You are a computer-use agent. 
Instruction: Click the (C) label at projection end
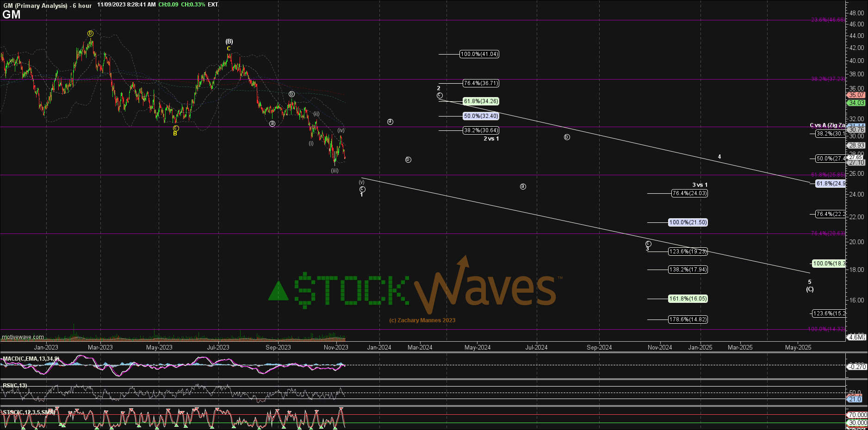pyautogui.click(x=810, y=289)
